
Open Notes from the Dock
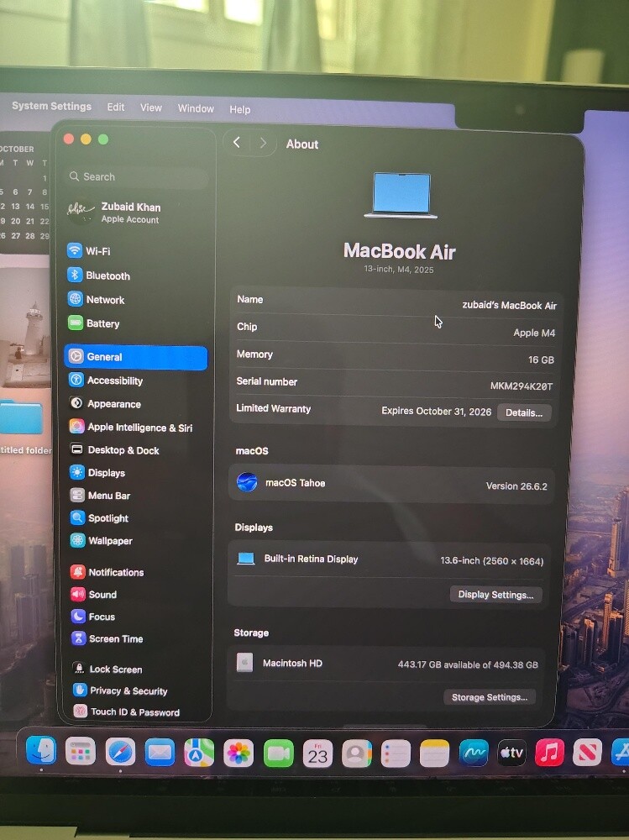click(434, 753)
